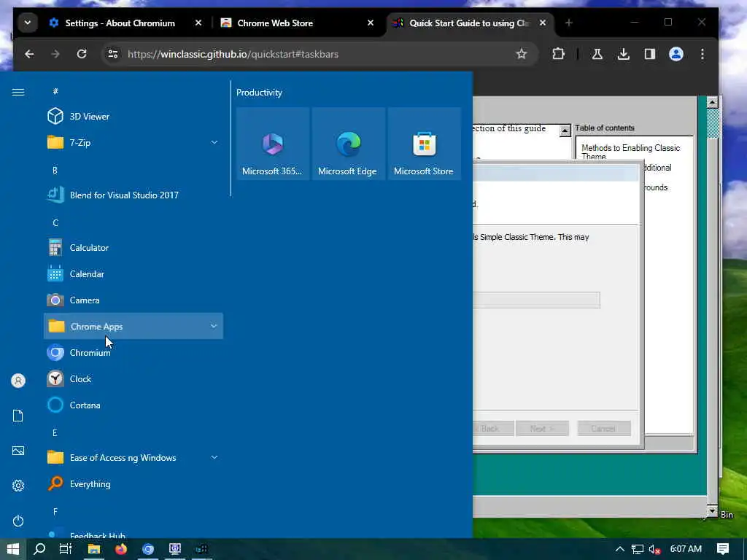
Task: Launch the Camera app
Action: pyautogui.click(x=133, y=300)
